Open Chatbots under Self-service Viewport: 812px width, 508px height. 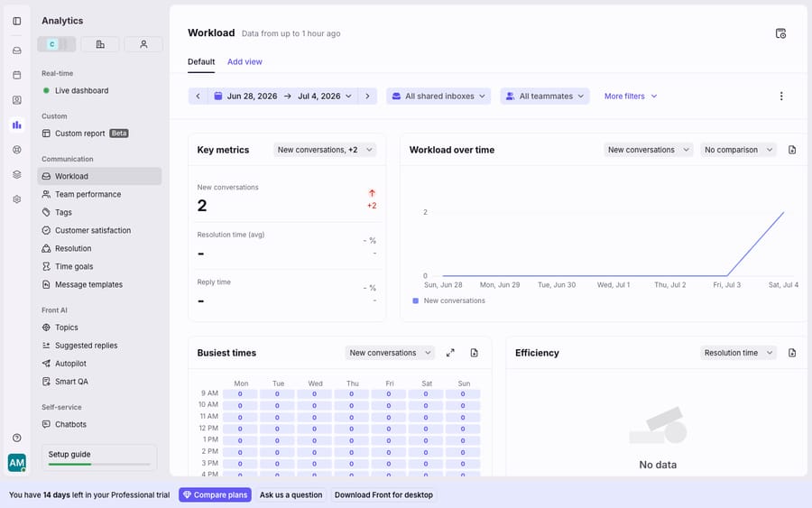(x=99, y=425)
